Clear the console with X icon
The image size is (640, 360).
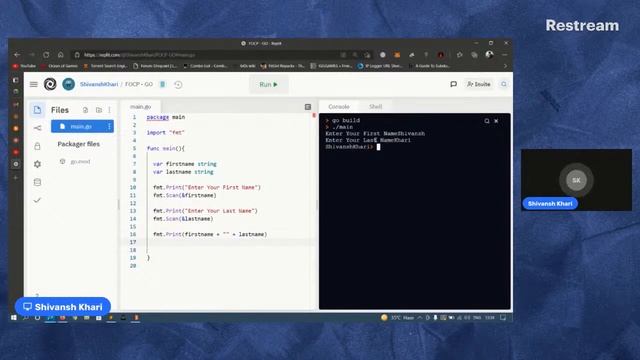click(x=496, y=121)
